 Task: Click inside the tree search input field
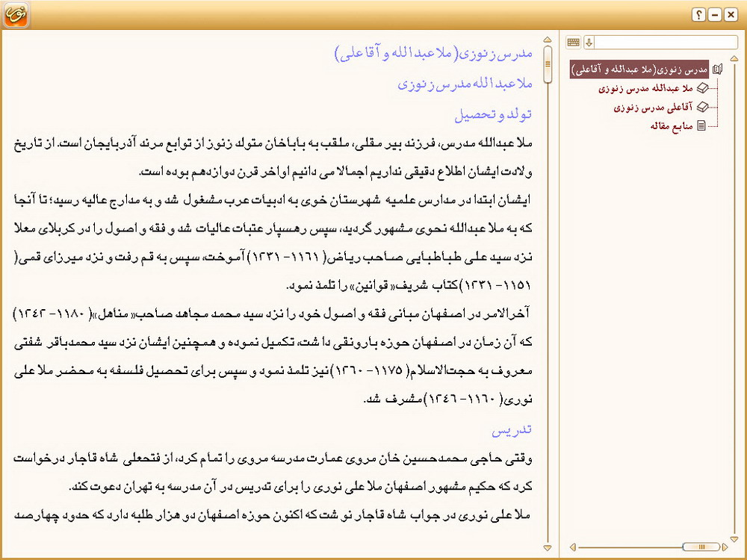665,43
